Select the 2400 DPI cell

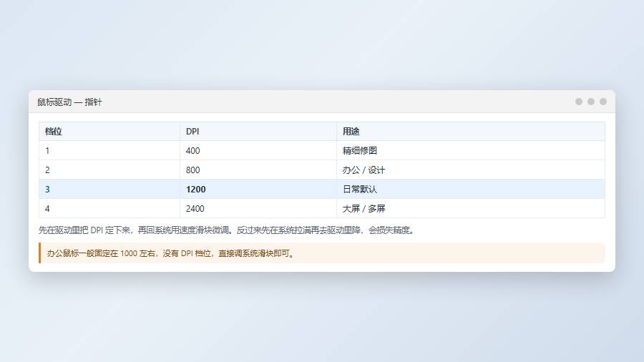coord(258,208)
